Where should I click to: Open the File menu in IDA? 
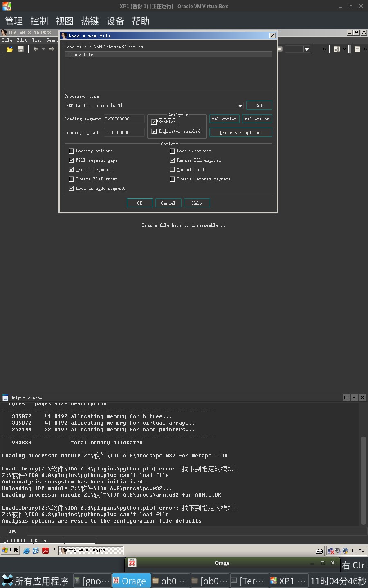7,40
